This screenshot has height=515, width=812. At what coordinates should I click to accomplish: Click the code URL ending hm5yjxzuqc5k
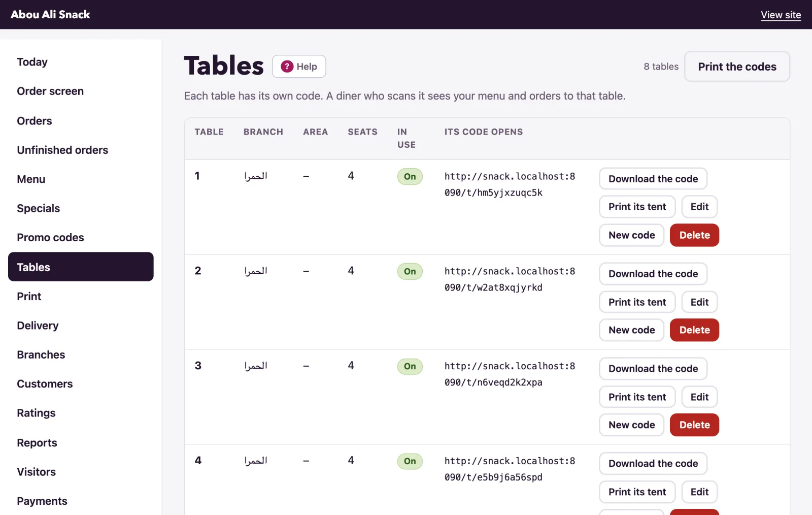[x=510, y=184]
